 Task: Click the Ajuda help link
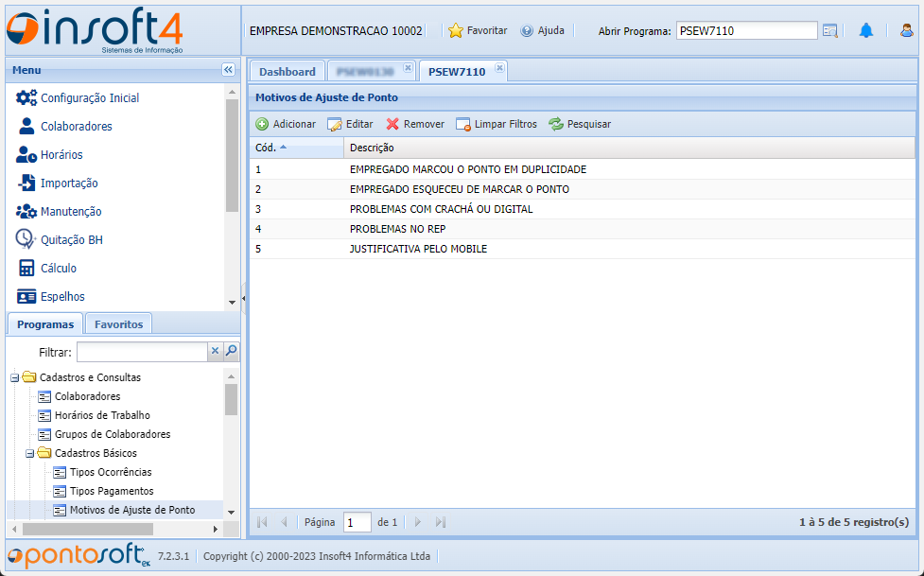click(x=543, y=30)
